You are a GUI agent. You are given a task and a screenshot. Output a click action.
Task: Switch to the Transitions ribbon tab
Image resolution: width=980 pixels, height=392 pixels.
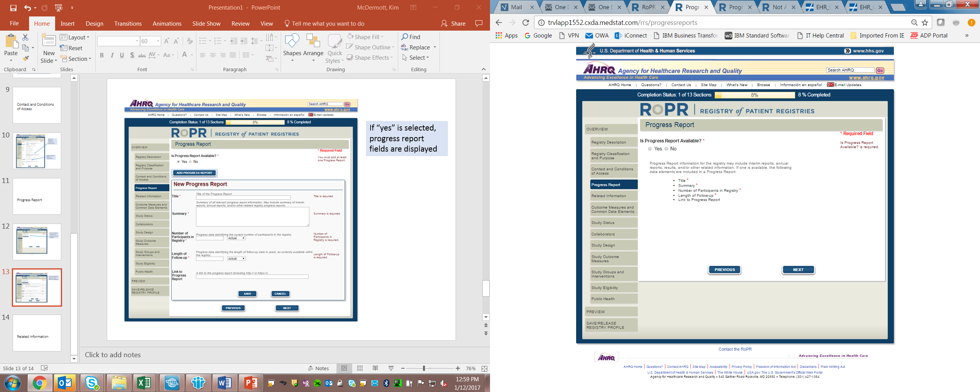pos(128,23)
